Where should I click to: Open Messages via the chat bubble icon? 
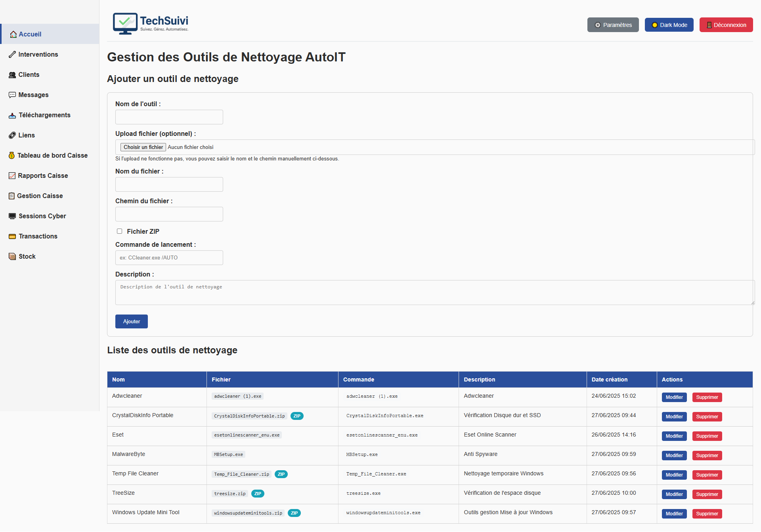(x=12, y=95)
